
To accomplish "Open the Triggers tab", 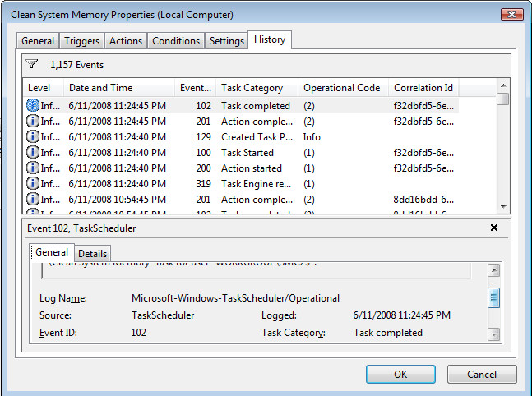I will point(82,41).
